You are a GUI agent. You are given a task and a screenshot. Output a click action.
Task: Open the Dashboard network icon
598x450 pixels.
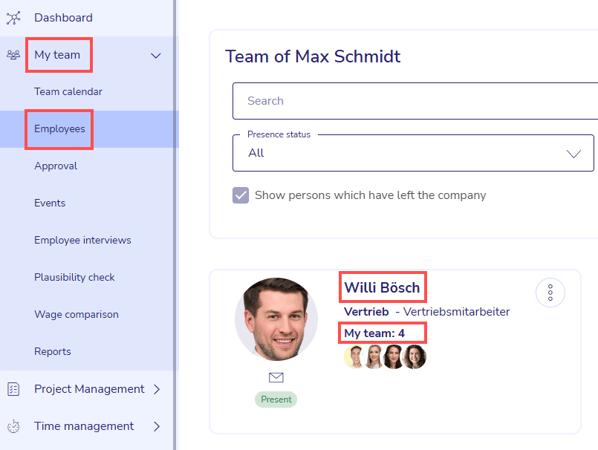[x=13, y=18]
